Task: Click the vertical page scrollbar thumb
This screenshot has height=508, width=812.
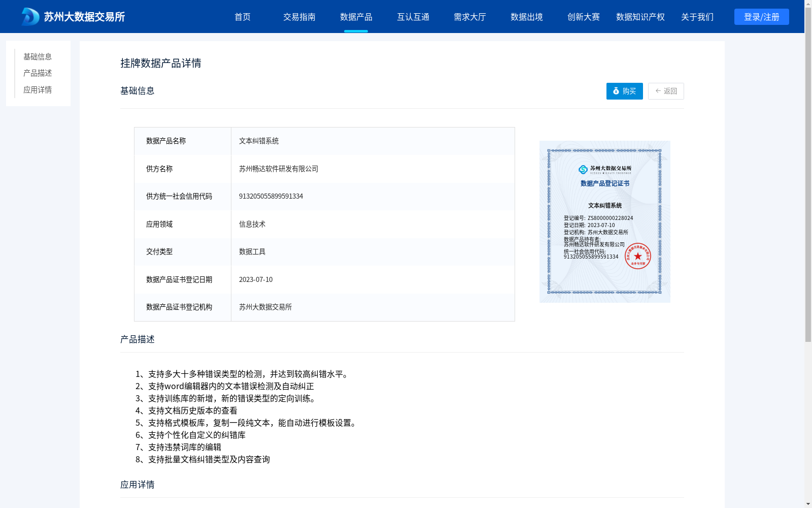Action: (x=808, y=175)
